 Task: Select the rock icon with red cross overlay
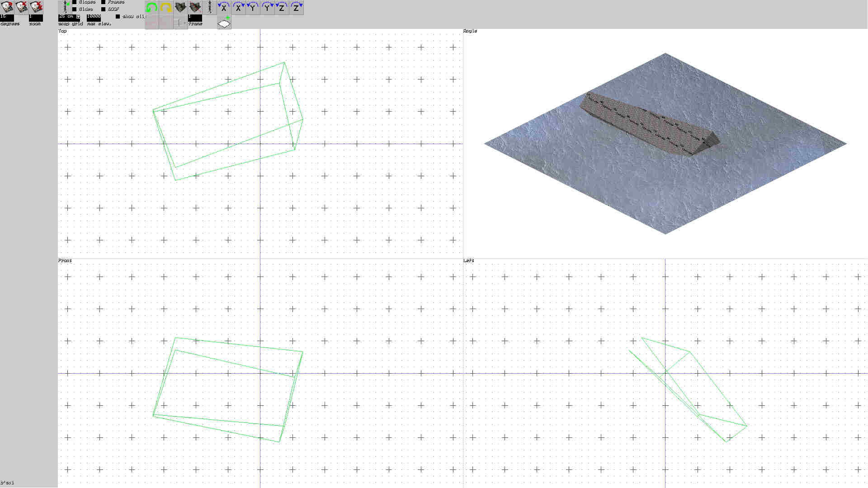(x=195, y=7)
